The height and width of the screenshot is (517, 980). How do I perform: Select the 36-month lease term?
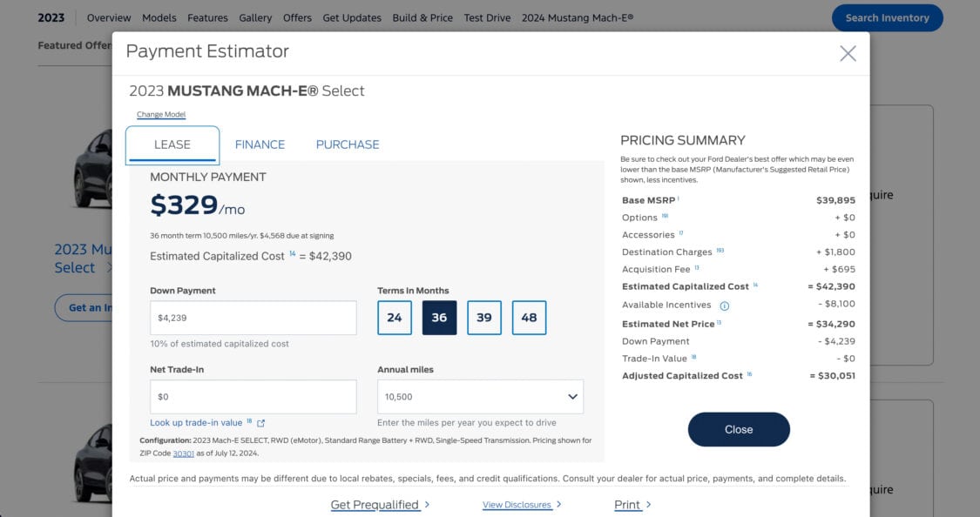439,318
